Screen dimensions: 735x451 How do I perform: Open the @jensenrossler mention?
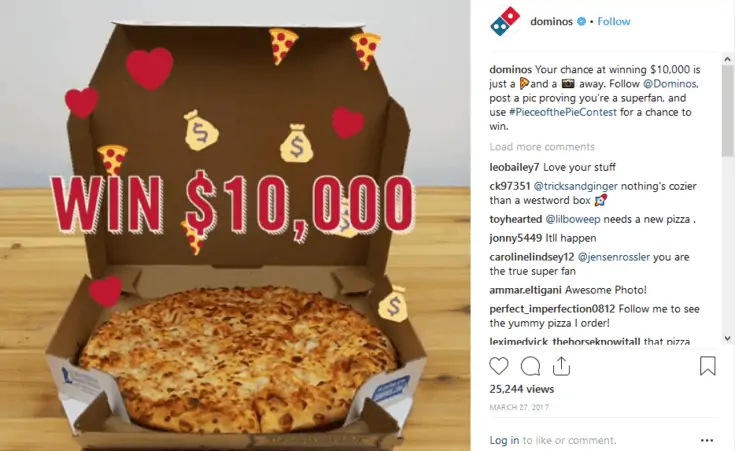click(x=614, y=257)
